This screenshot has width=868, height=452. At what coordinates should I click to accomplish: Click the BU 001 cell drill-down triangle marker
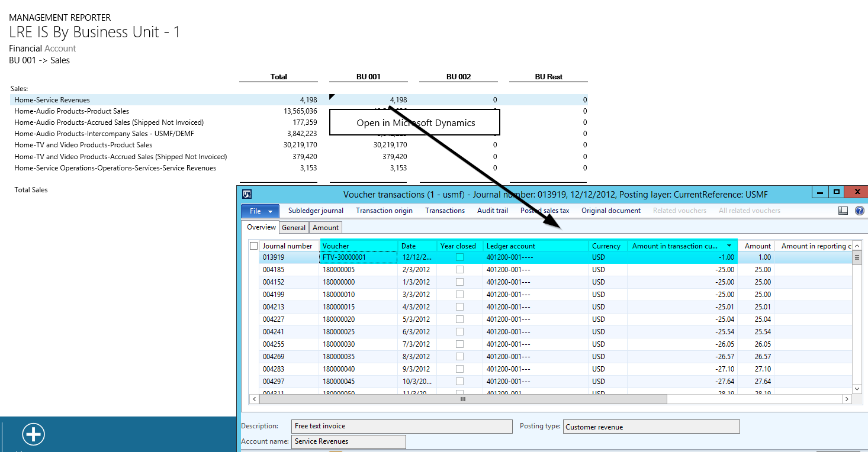pyautogui.click(x=332, y=97)
